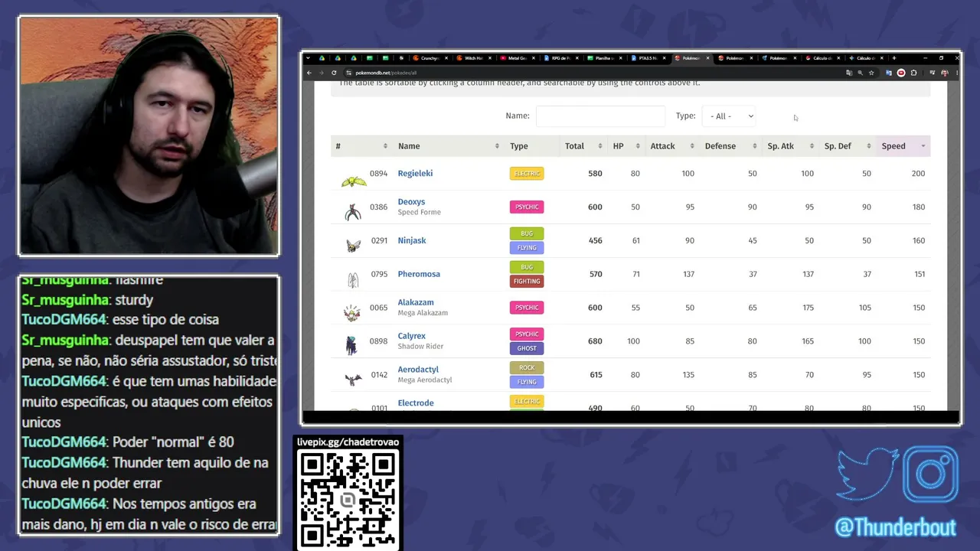
Task: Open the Calyrex link
Action: (x=412, y=336)
